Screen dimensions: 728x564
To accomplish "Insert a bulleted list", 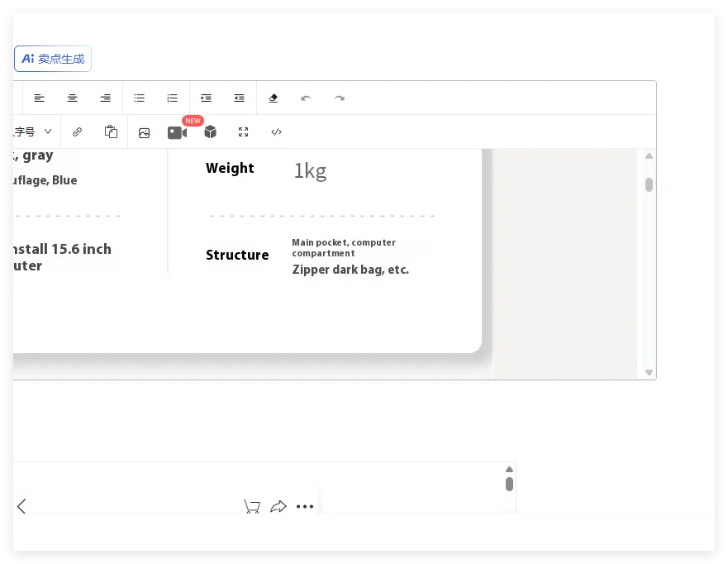I will pos(140,98).
